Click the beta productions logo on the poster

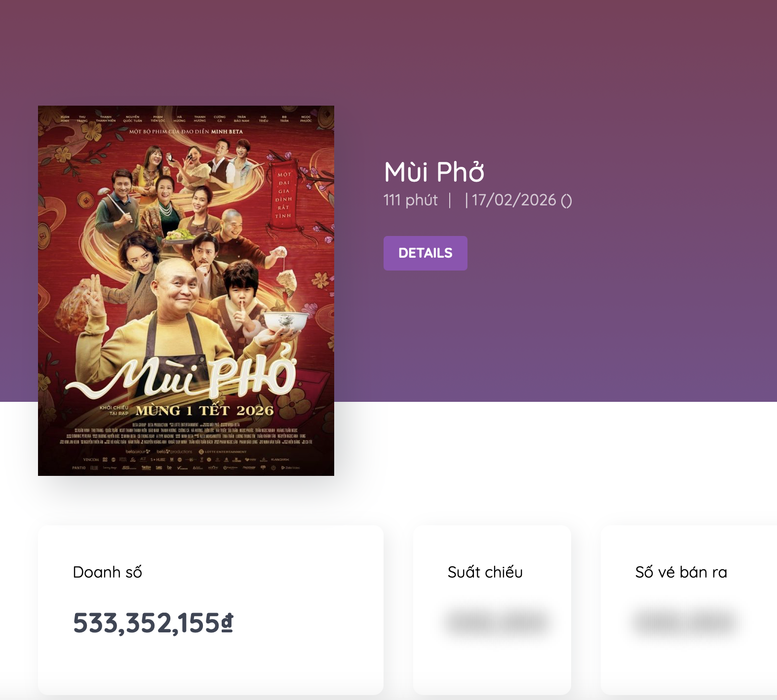coord(174,451)
